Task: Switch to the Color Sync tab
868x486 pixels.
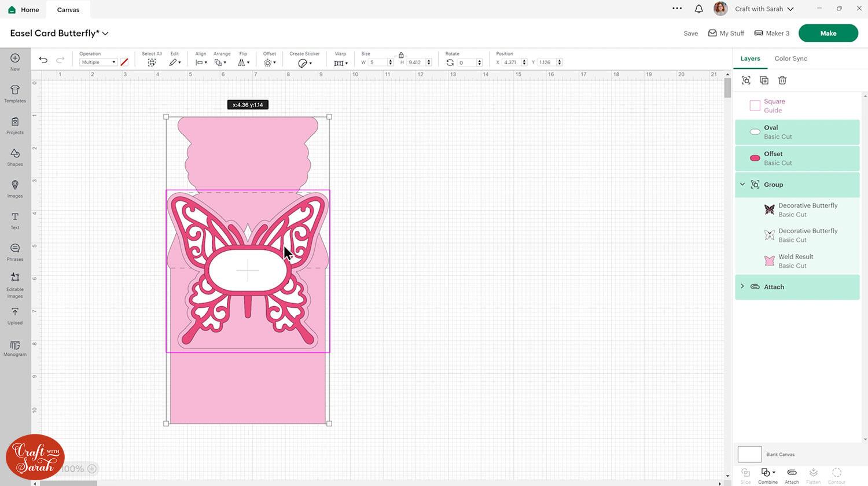Action: 790,58
